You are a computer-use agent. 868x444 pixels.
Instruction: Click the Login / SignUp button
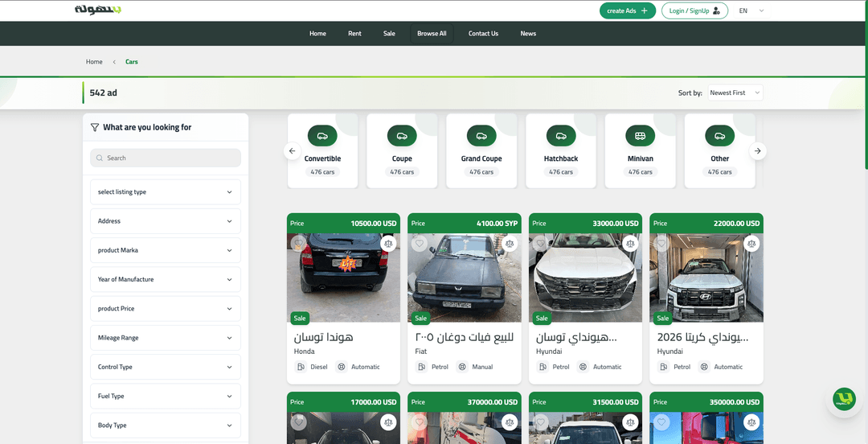[694, 10]
